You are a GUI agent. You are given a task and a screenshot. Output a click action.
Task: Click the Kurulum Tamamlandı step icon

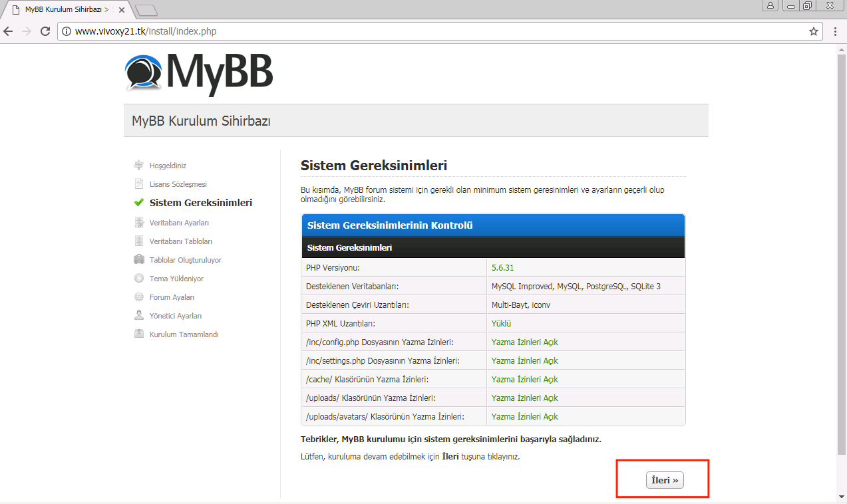click(139, 334)
